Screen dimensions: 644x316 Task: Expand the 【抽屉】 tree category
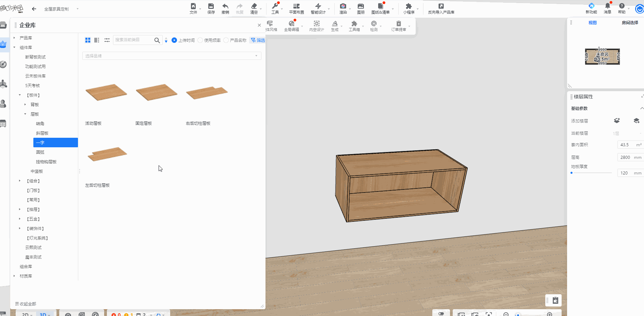(x=20, y=210)
